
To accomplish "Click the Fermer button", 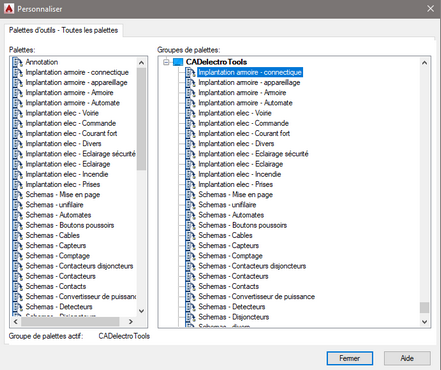I will pos(350,358).
